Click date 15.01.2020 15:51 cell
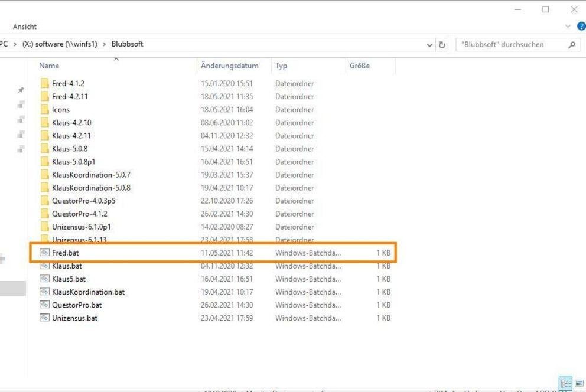Screen dimensions: 586x392 (227, 84)
